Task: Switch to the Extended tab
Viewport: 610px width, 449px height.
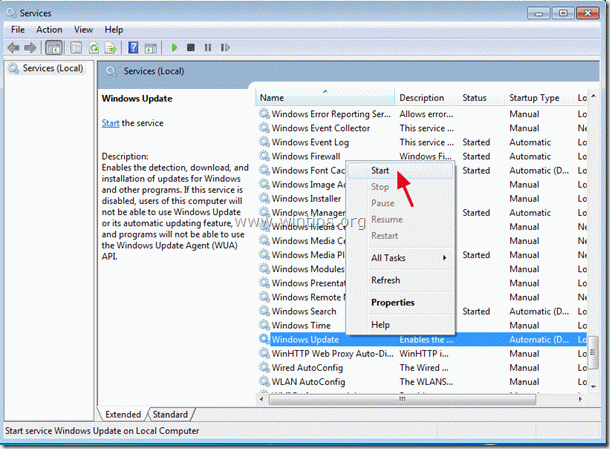Action: (x=123, y=414)
